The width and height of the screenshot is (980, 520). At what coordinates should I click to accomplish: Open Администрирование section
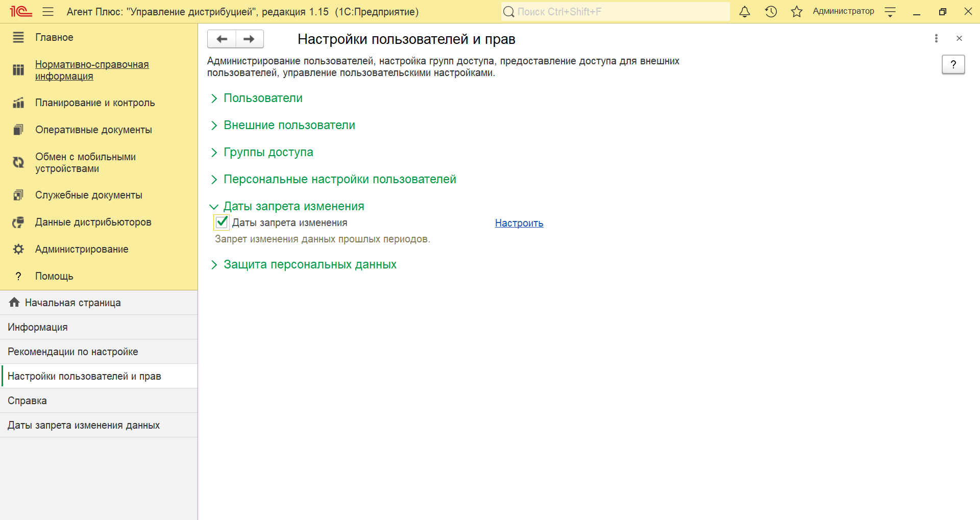coord(99,249)
